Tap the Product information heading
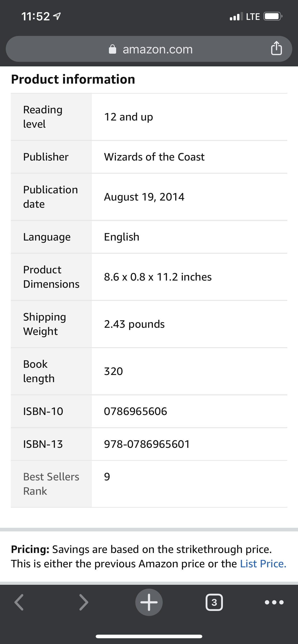Screen dimensions: 298x644 [73, 79]
